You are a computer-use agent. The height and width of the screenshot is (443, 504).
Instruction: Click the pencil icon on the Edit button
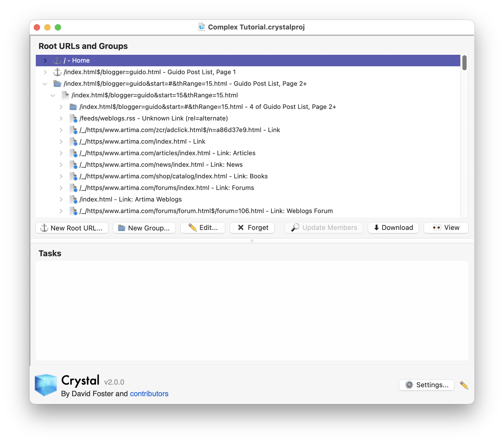pos(192,228)
